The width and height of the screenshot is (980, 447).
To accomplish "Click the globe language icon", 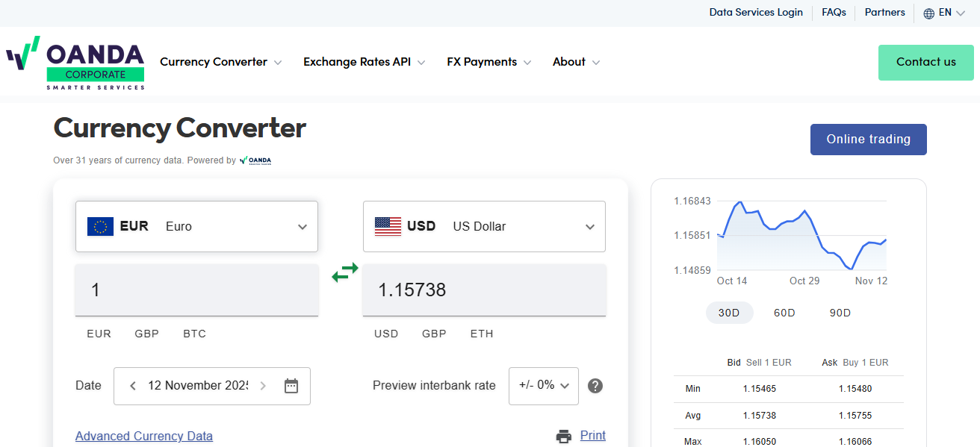I will tap(928, 13).
